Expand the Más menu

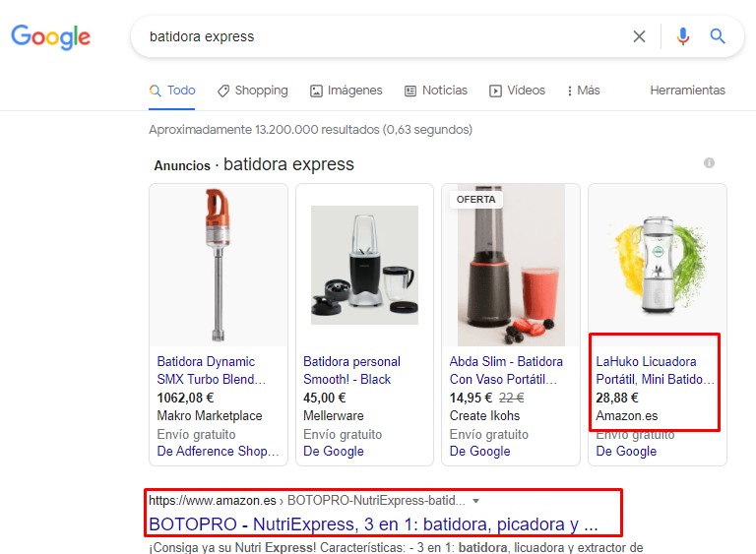pos(584,91)
